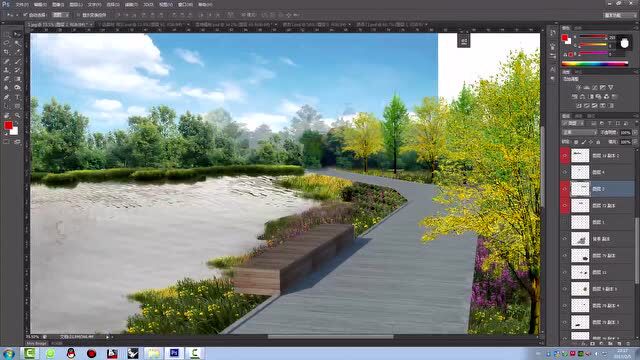Open the Color panel flyout menu
Screen dimensions: 640x360
[x=636, y=28]
